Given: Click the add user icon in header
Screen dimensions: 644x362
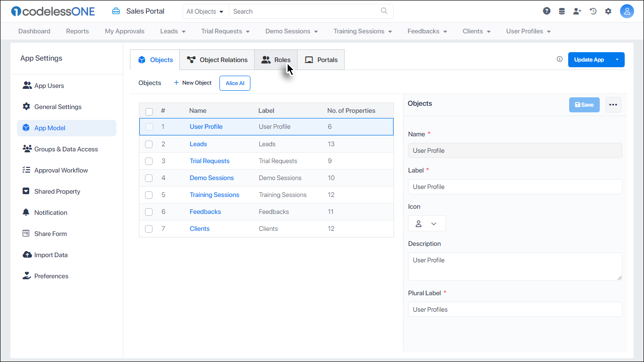Looking at the screenshot, I should (577, 11).
